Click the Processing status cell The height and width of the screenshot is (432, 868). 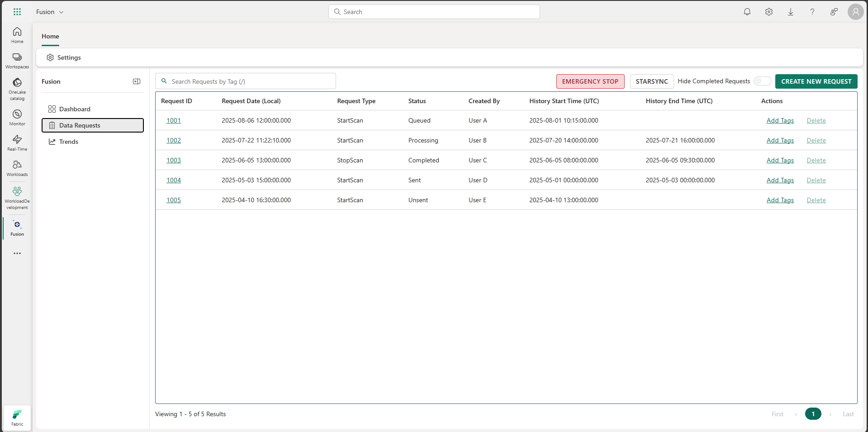tap(423, 140)
